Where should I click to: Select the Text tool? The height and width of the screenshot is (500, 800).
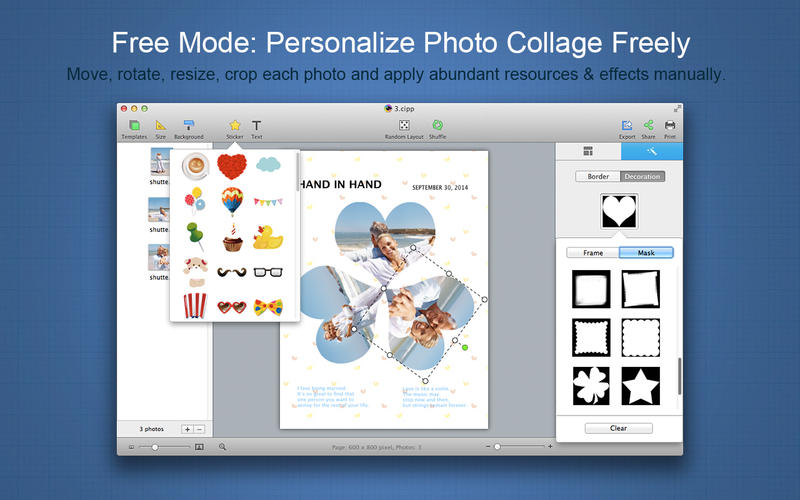[x=257, y=126]
